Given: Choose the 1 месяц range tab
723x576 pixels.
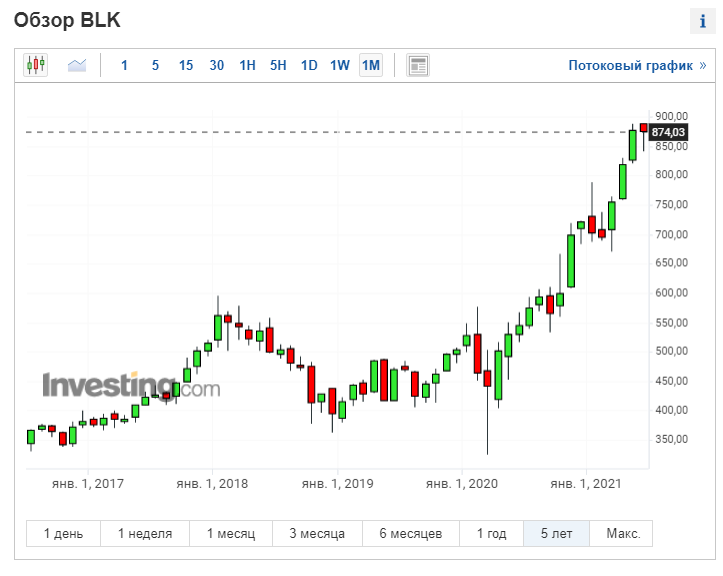Looking at the screenshot, I should coord(231,534).
